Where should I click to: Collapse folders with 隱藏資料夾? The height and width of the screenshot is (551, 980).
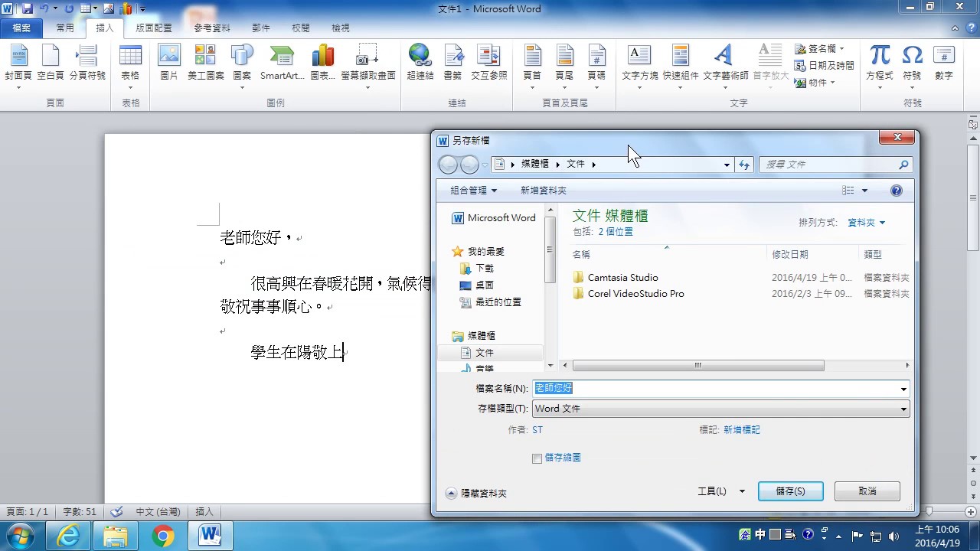click(476, 494)
